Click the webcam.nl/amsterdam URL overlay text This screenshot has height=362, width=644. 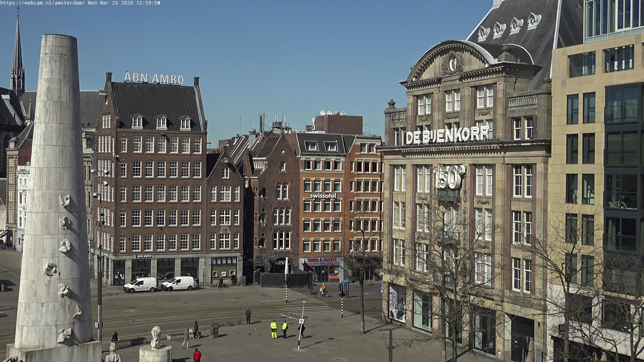tap(42, 3)
